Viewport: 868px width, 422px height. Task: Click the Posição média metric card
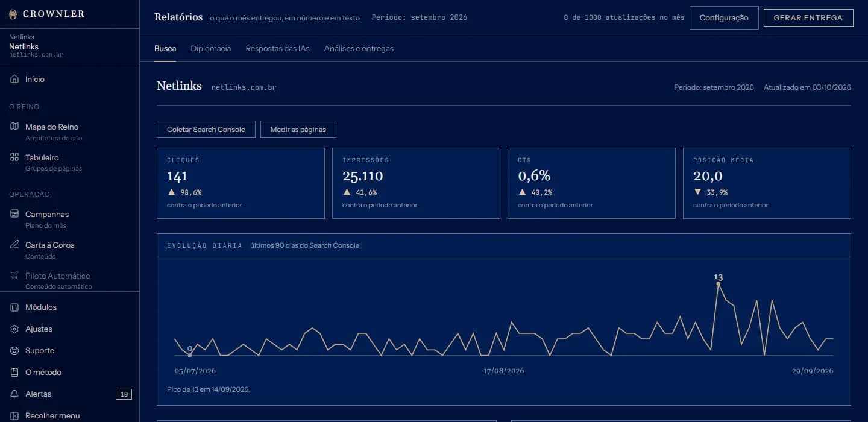(x=767, y=183)
